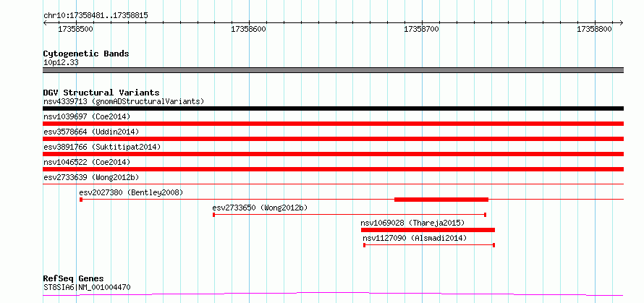
Task: Click the red bar under nsv1069028
Action: pyautogui.click(x=428, y=230)
